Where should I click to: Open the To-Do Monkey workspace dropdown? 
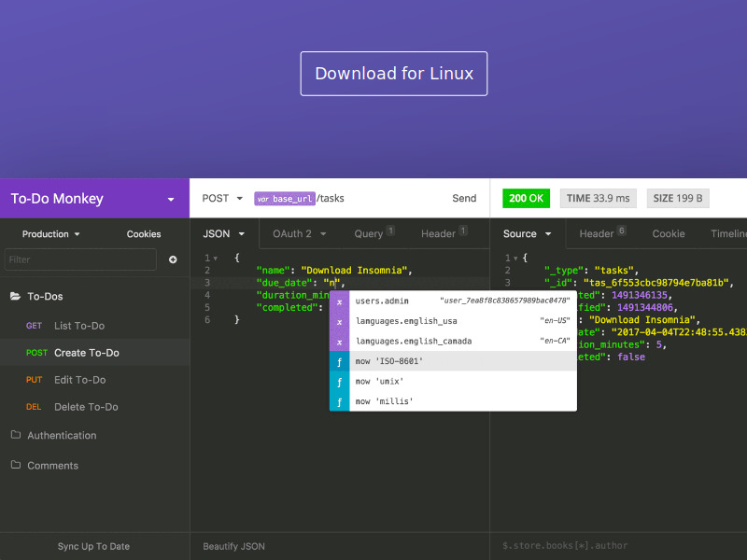tap(170, 199)
